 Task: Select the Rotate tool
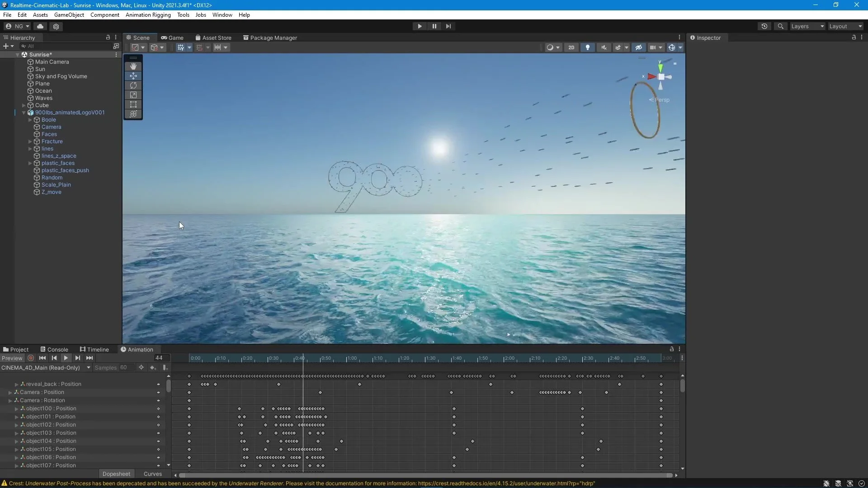click(133, 85)
